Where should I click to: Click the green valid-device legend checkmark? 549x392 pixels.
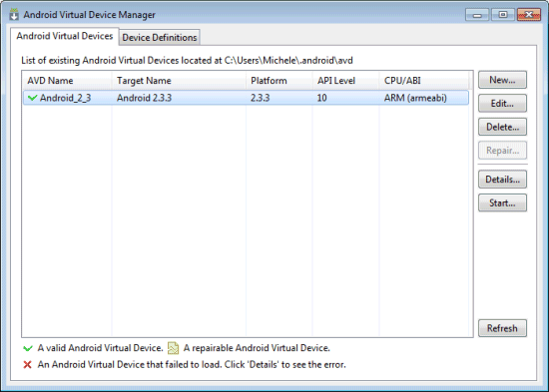tap(28, 348)
